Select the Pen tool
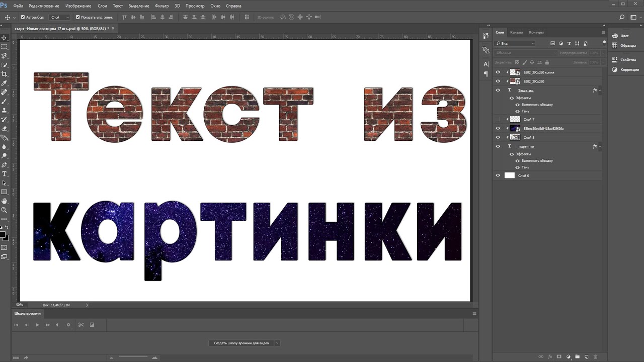Image resolution: width=644 pixels, height=362 pixels. click(4, 165)
